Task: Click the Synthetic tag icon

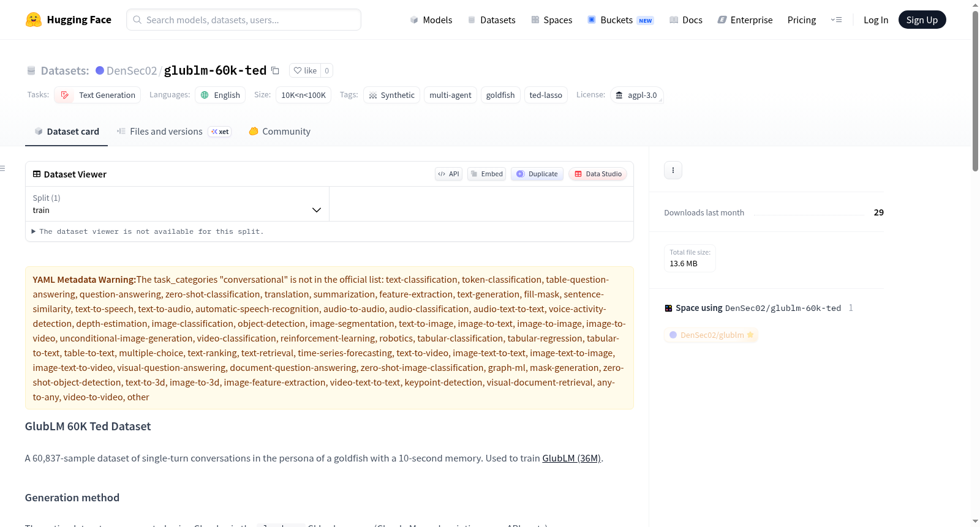Action: click(x=373, y=95)
